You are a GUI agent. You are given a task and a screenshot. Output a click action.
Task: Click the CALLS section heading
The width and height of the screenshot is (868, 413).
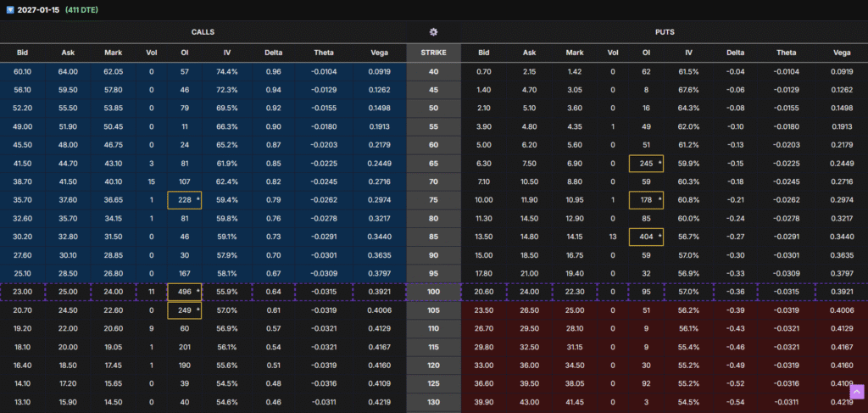203,31
